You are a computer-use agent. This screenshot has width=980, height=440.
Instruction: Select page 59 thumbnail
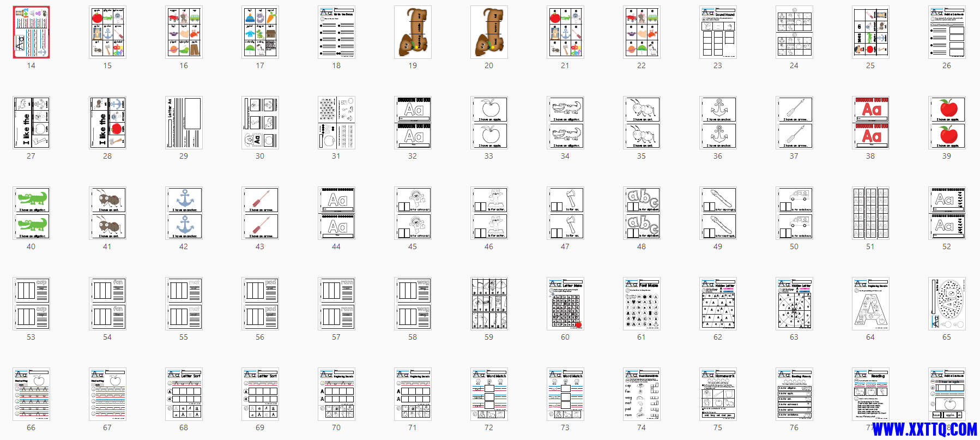pyautogui.click(x=489, y=304)
